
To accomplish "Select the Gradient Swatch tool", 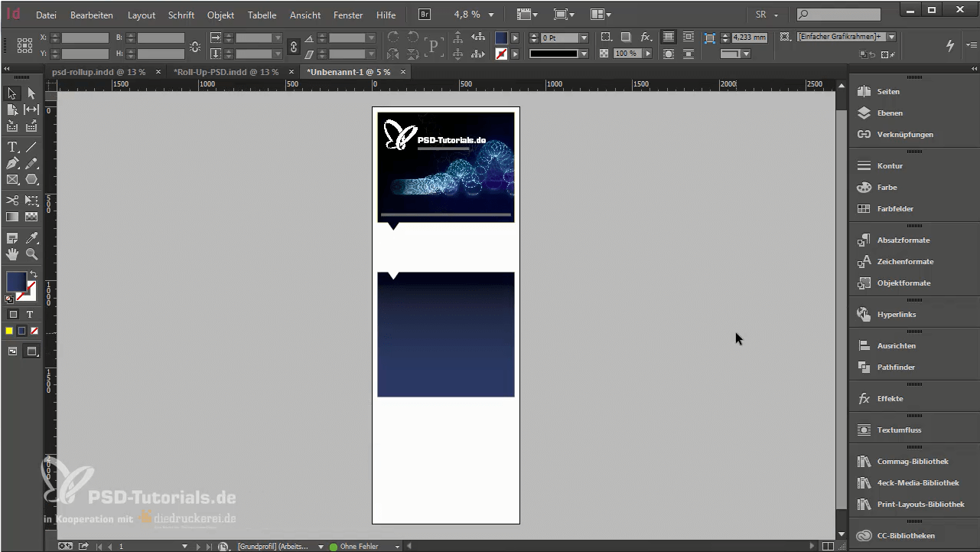I will (x=12, y=217).
